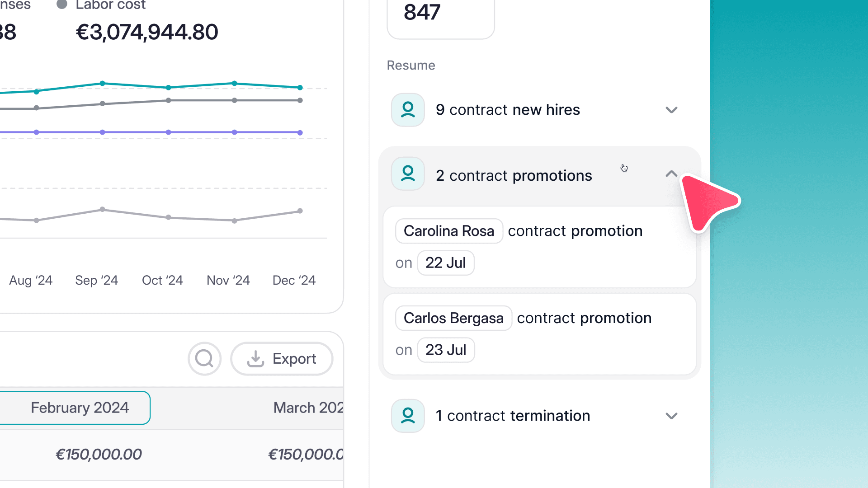Click the 23 Jul date chip
868x488 pixels.
446,350
